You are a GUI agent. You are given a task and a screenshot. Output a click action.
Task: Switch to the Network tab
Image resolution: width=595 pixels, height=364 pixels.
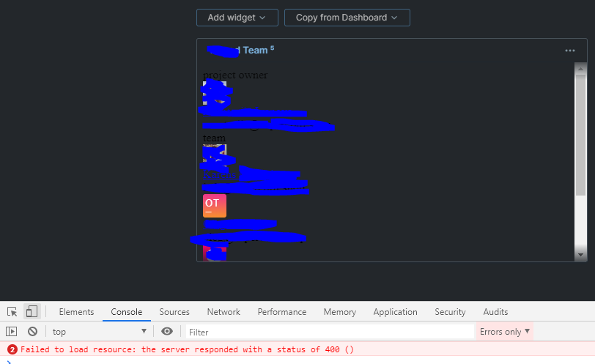(223, 312)
